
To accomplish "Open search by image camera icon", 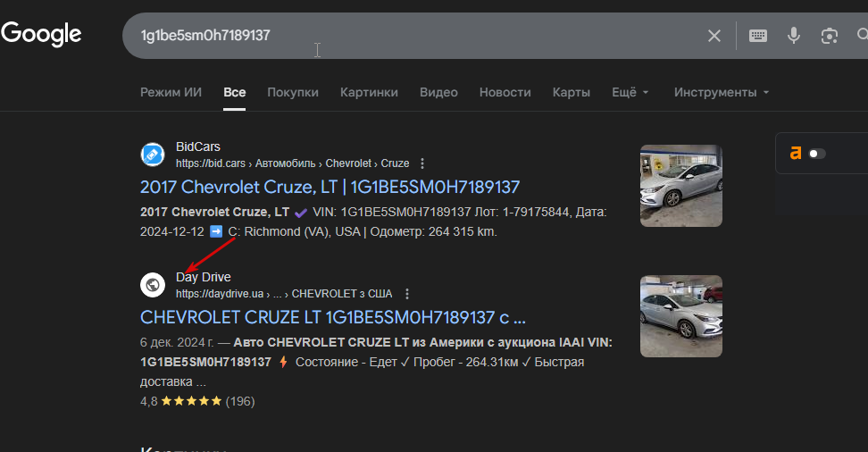I will pyautogui.click(x=830, y=36).
